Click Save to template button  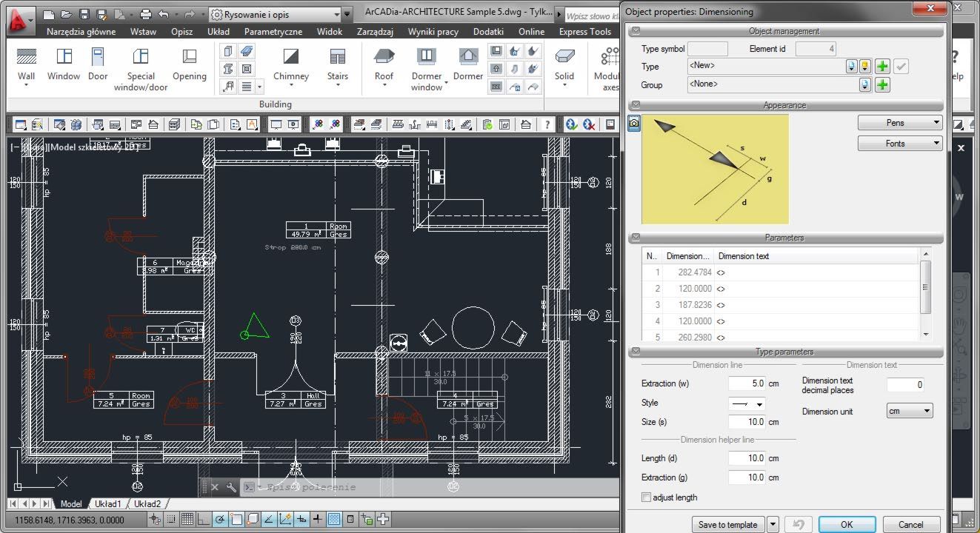coord(728,524)
